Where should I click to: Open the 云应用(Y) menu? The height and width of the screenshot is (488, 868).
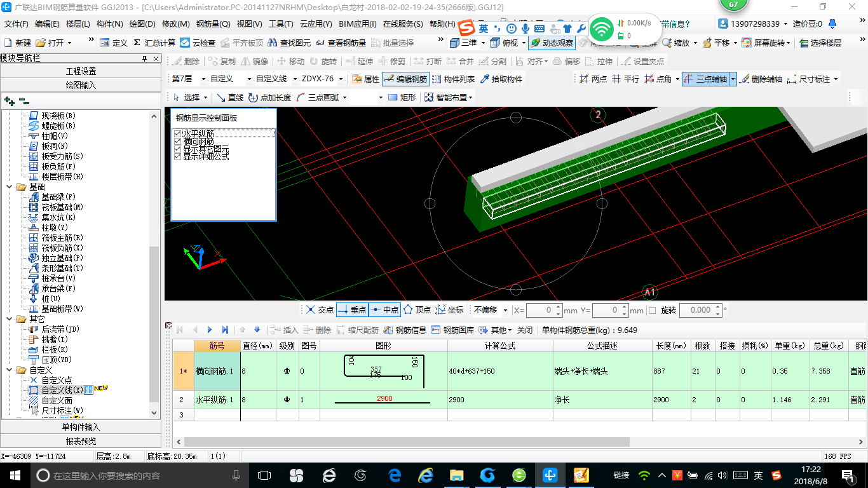(x=316, y=24)
